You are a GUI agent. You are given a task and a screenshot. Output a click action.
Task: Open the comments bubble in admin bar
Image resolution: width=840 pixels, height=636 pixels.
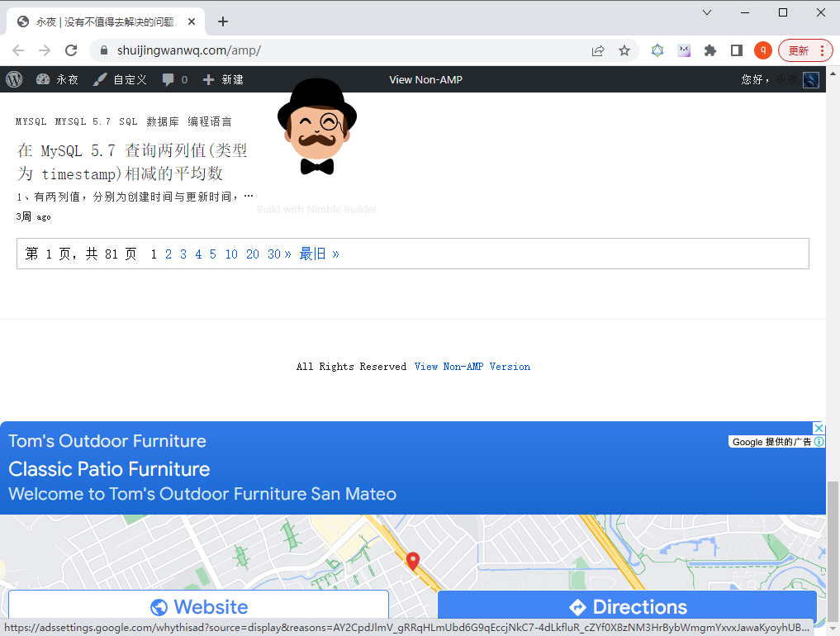[x=168, y=79]
